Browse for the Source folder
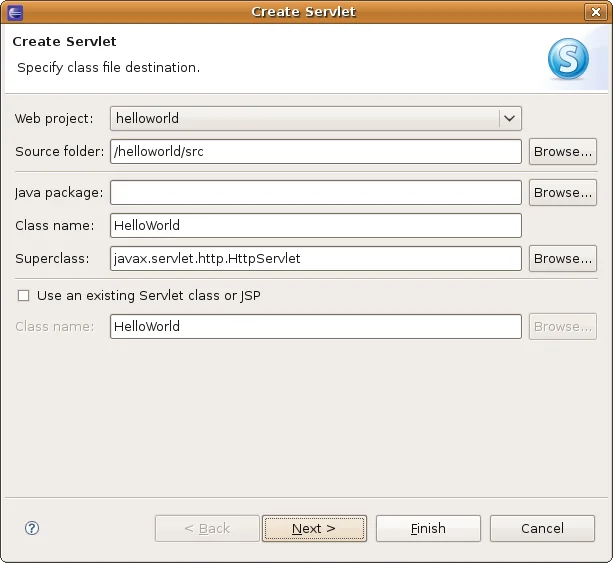 click(562, 151)
